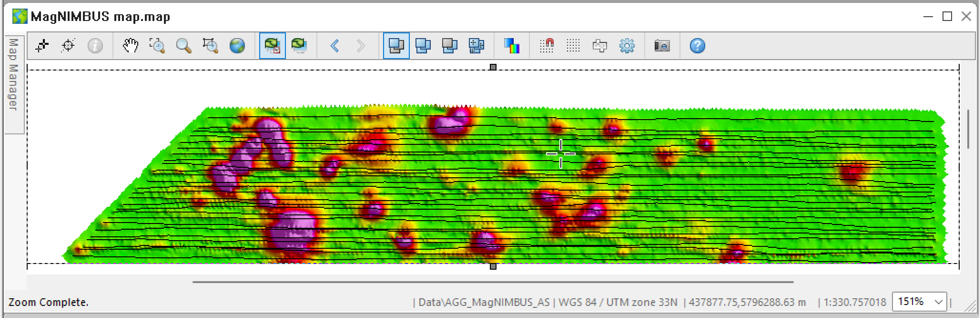The height and width of the screenshot is (318, 980).
Task: Go to next view with right arrow
Action: (x=361, y=46)
